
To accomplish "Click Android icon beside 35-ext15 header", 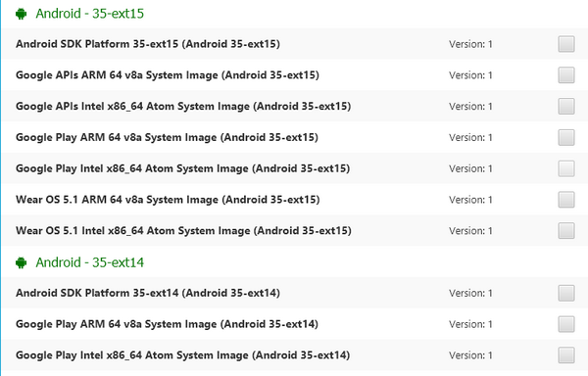I will tap(21, 14).
